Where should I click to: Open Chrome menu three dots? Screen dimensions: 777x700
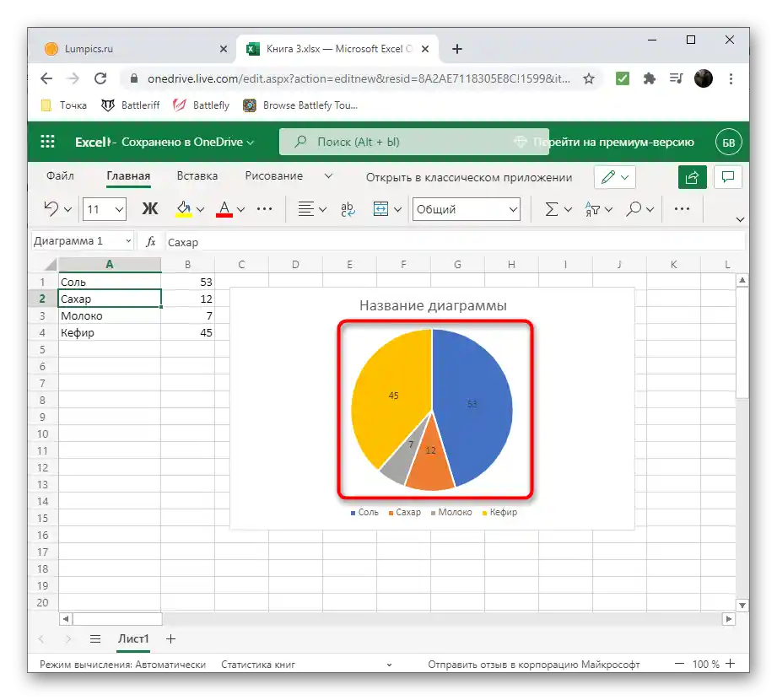tap(731, 78)
